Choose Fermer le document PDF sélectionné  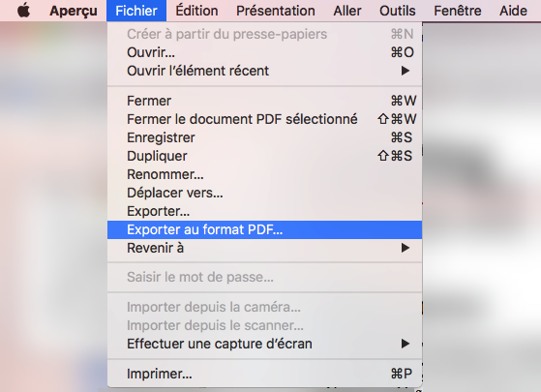[x=264, y=119]
